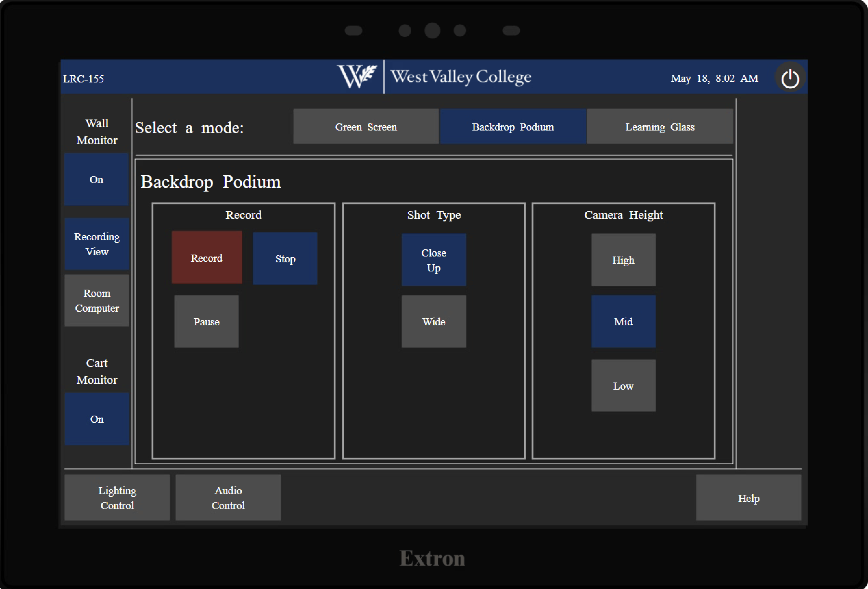The height and width of the screenshot is (589, 868).
Task: Set camera height to High
Action: pos(623,260)
